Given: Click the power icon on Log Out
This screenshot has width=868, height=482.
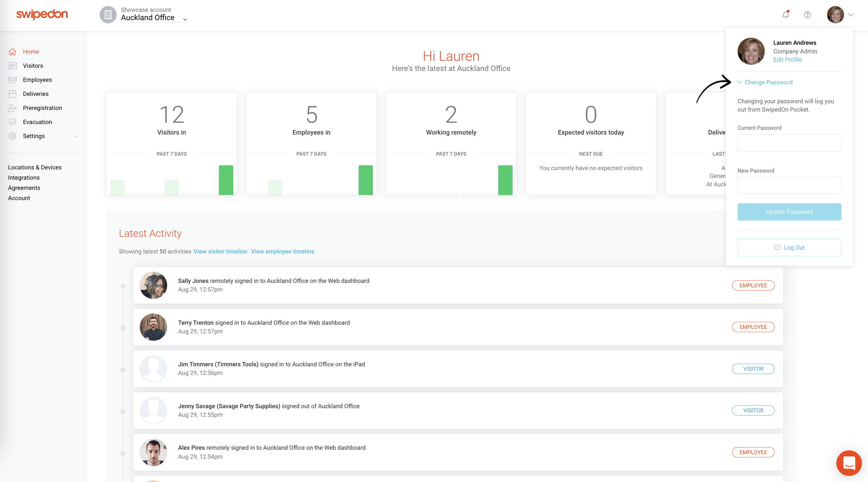Looking at the screenshot, I should pos(777,247).
